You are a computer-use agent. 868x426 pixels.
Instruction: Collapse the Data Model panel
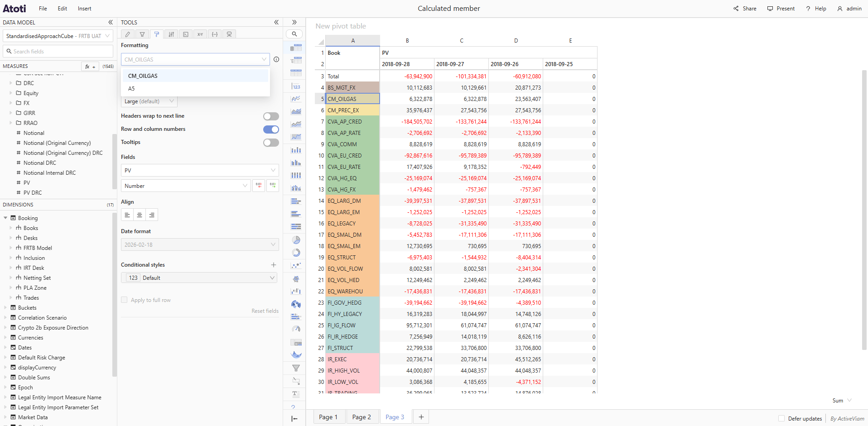pyautogui.click(x=111, y=22)
